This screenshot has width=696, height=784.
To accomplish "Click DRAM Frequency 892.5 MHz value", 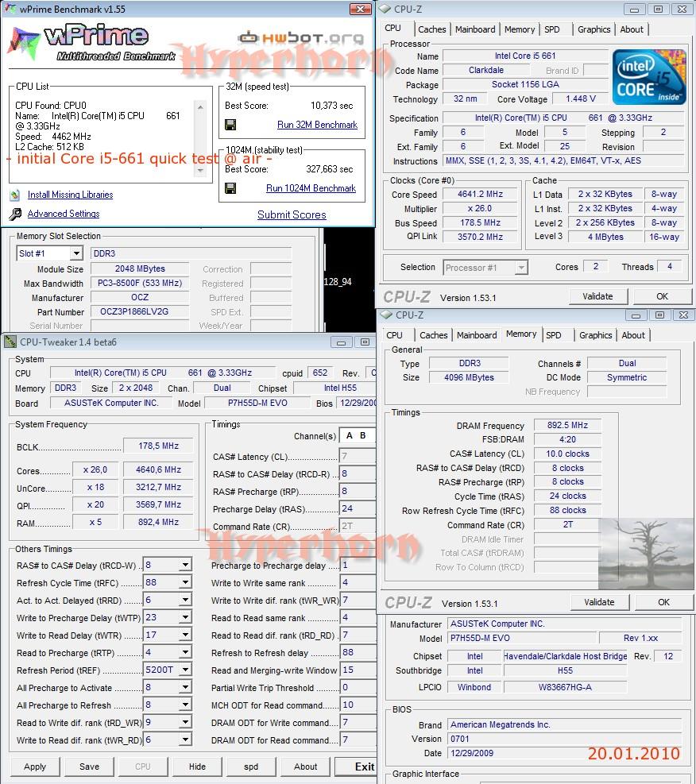I will coord(567,425).
